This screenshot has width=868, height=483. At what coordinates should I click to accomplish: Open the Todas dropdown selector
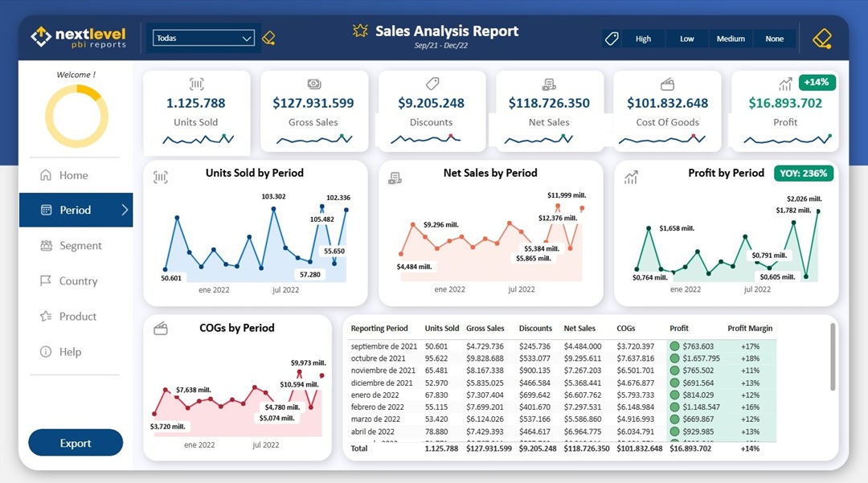tap(203, 37)
